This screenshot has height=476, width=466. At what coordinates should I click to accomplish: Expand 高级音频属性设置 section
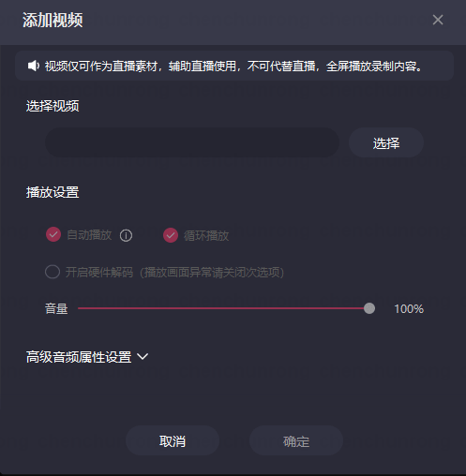pos(79,357)
